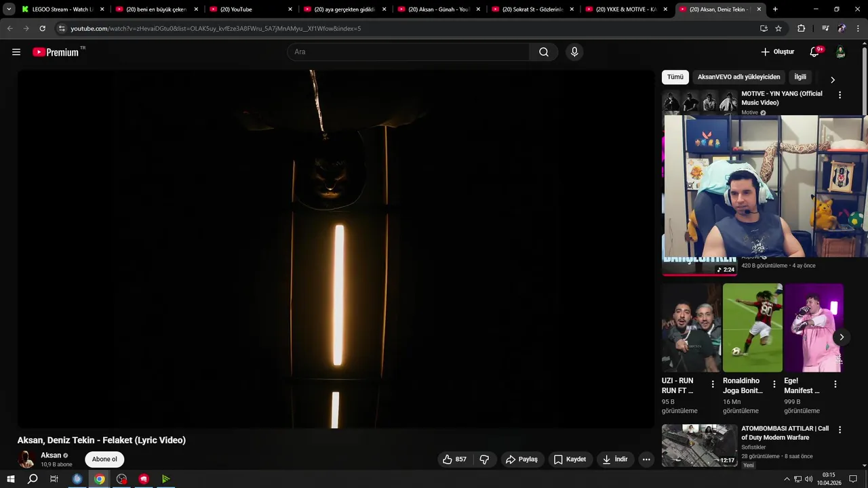This screenshot has width=868, height=488.
Task: Switch to aya gerçekten gidildi tab
Action: point(344,9)
